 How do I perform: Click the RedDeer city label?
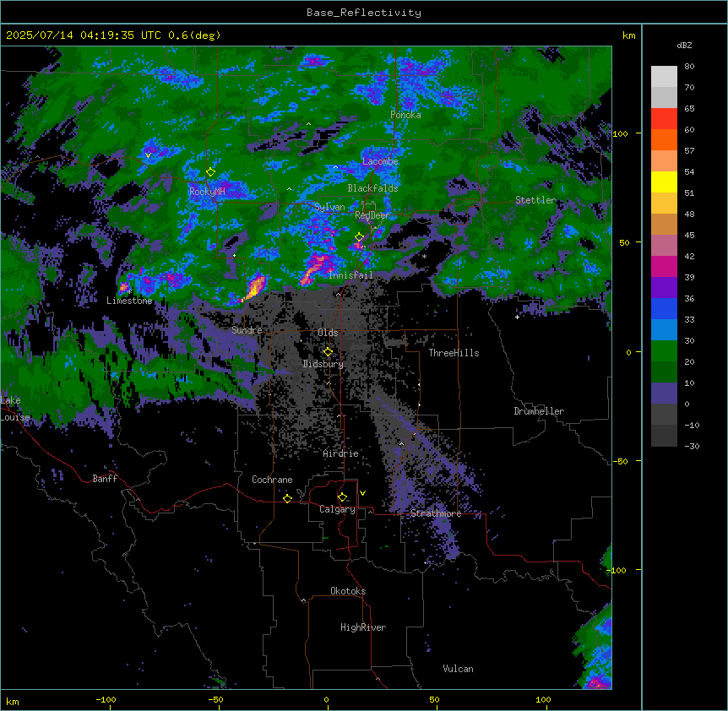372,215
